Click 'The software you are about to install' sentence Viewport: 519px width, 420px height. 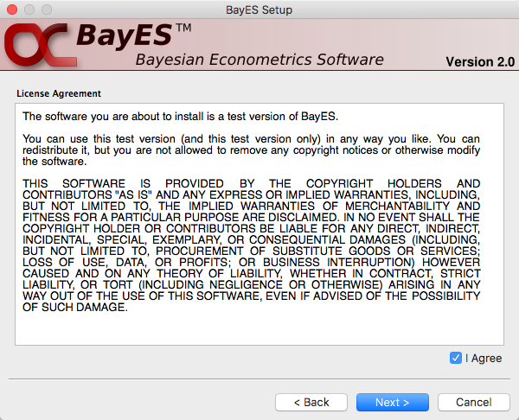pos(181,117)
